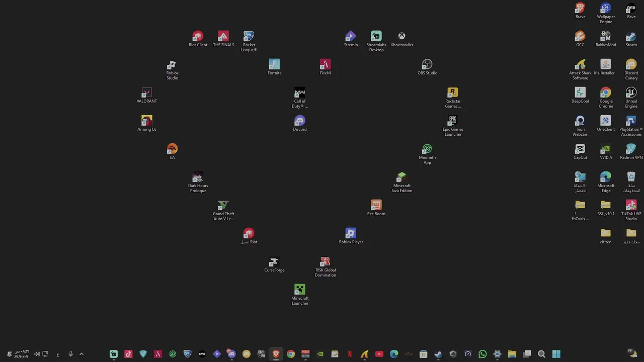Open the volume control in the system tray
Image resolution: width=644 pixels, height=362 pixels.
[x=37, y=354]
